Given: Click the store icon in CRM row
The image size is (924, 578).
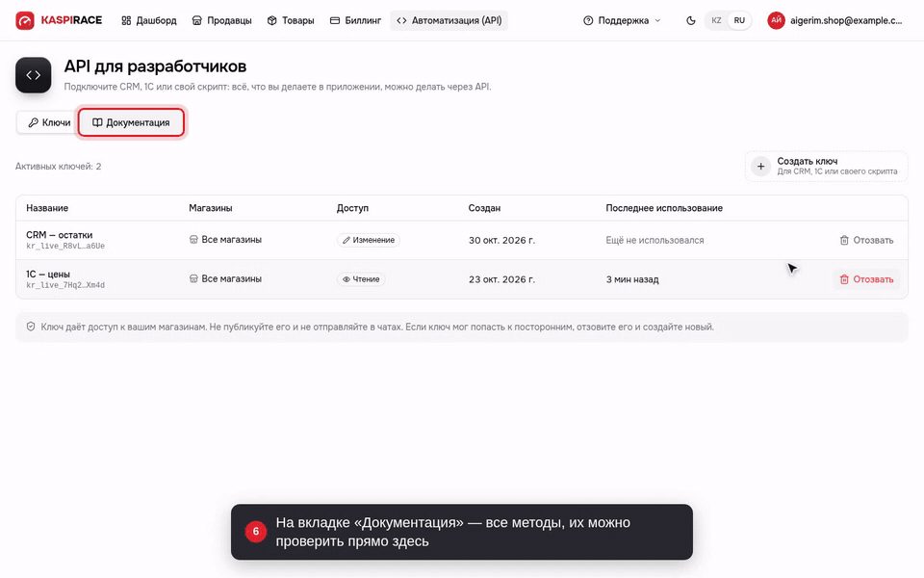Looking at the screenshot, I should click(x=193, y=240).
